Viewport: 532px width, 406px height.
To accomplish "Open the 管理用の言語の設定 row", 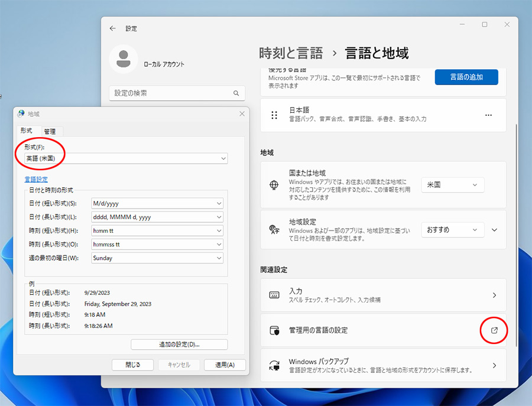I will click(383, 330).
